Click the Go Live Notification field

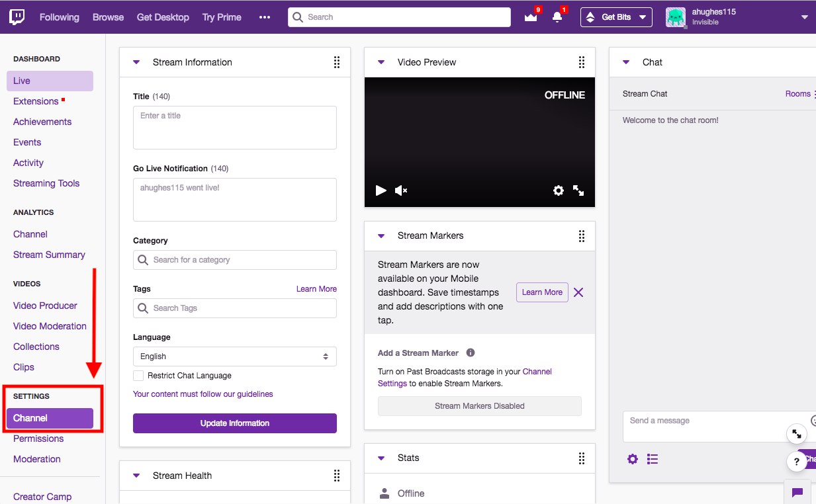235,200
